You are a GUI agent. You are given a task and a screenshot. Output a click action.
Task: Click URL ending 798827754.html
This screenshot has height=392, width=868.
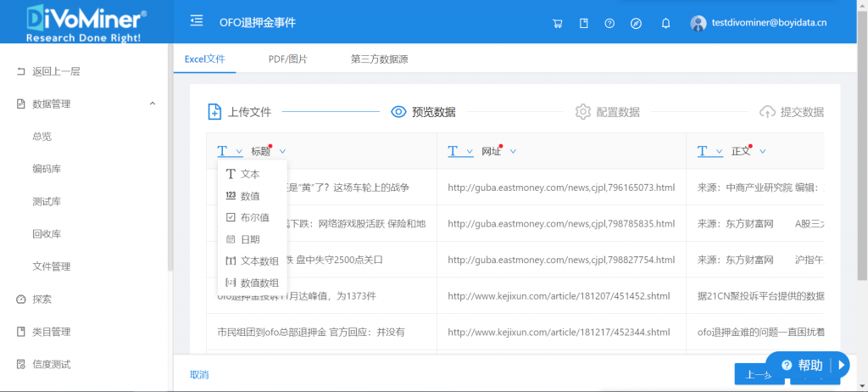561,260
